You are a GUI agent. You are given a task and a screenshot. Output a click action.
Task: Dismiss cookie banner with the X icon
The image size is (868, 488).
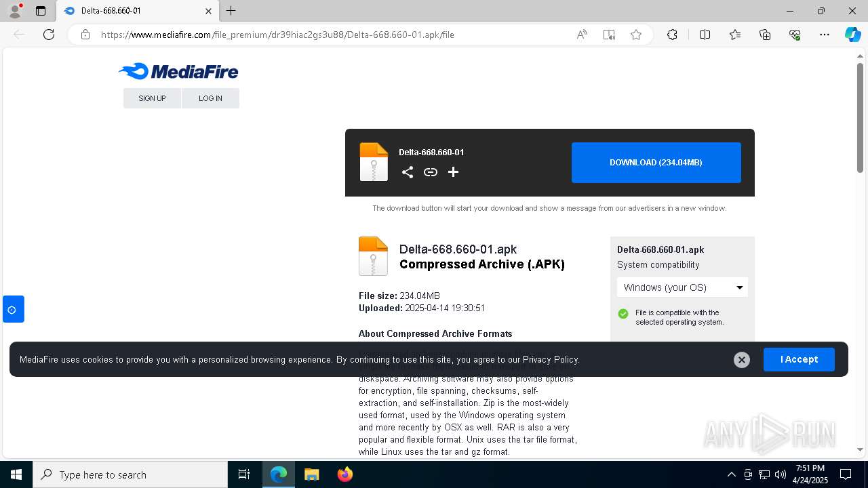pos(742,360)
